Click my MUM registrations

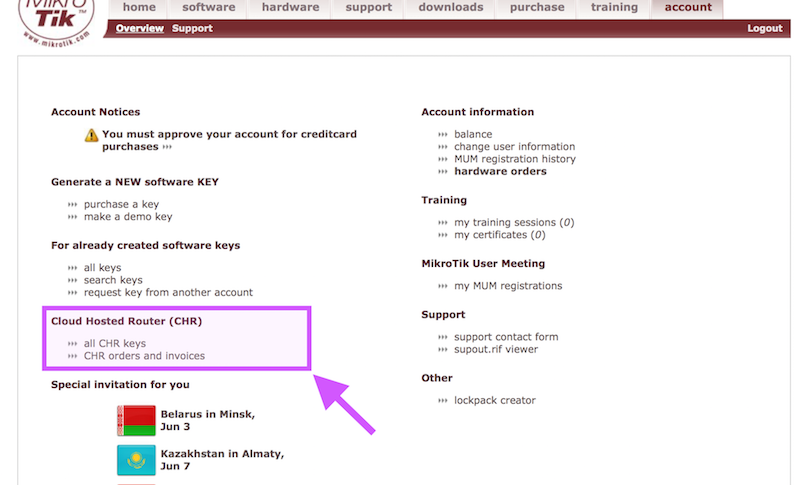click(508, 286)
